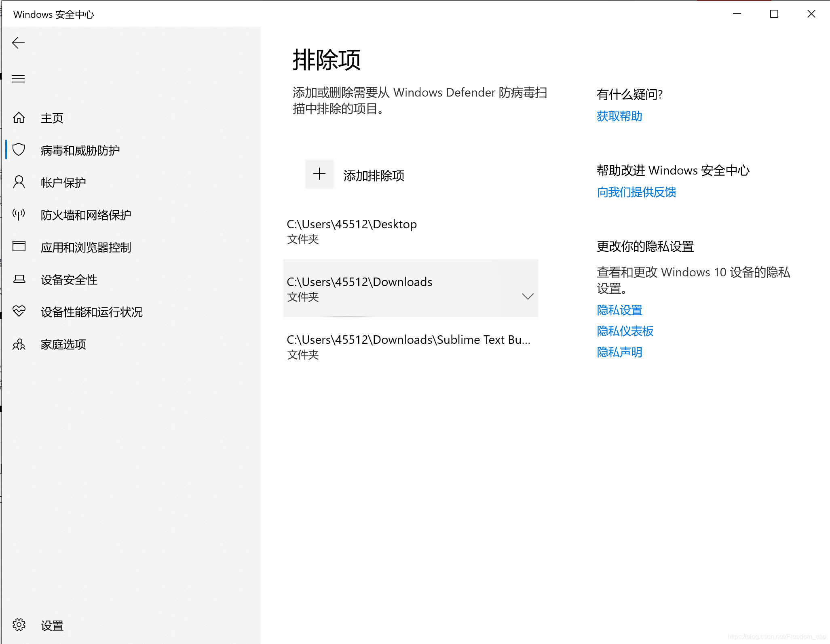The width and height of the screenshot is (830, 644).
Task: Minimize the Windows 安全中心 window
Action: tap(737, 14)
